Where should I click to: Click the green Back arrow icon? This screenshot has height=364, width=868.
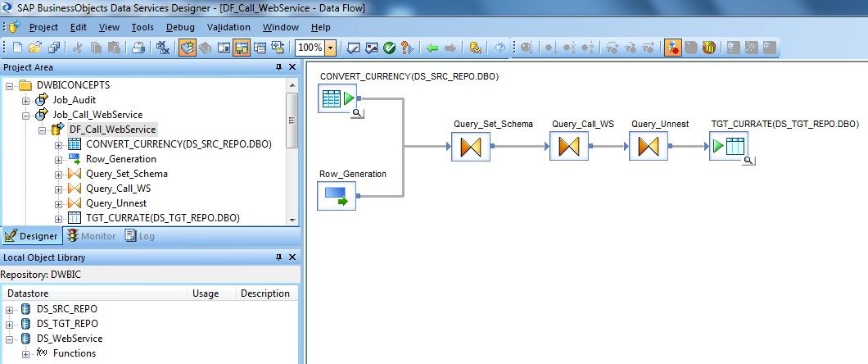click(432, 48)
